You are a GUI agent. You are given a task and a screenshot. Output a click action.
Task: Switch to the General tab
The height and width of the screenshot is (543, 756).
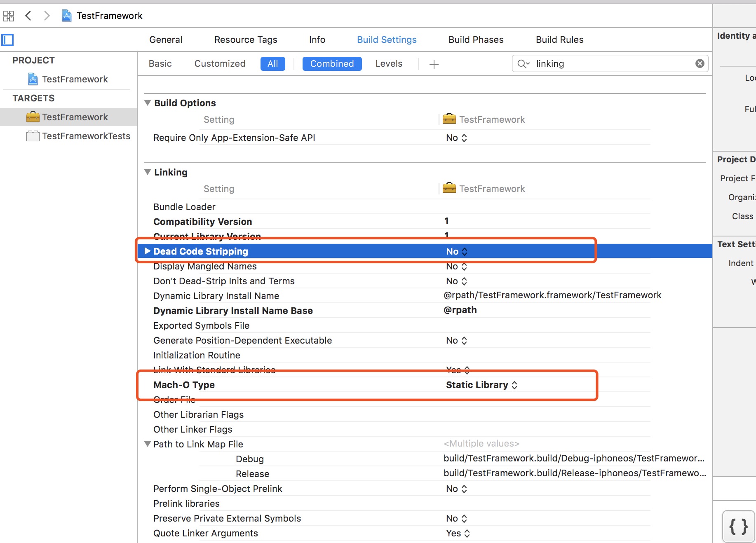tap(166, 40)
